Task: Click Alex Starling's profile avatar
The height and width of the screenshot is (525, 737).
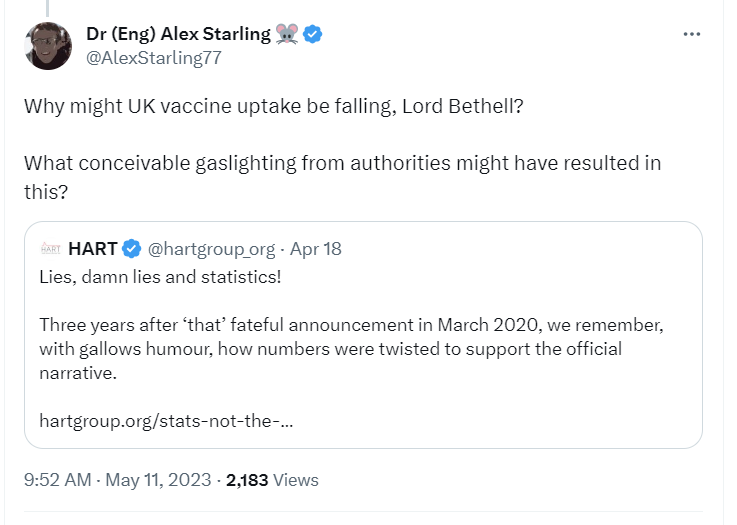Action: [48, 45]
